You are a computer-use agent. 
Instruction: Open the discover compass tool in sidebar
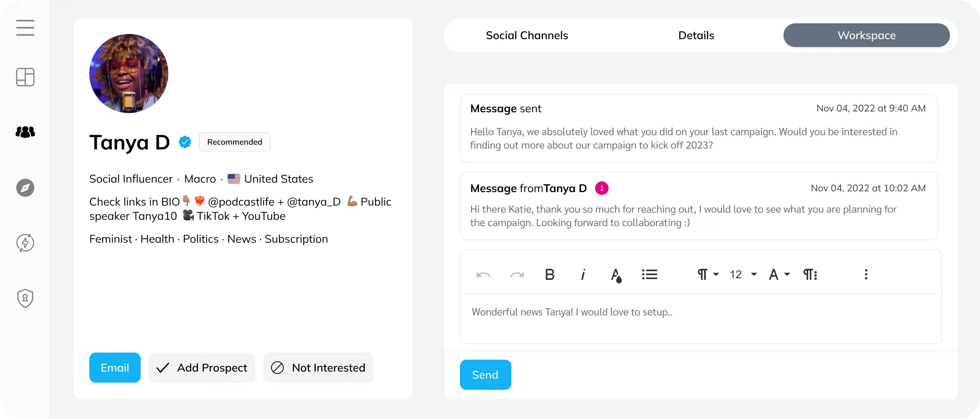[x=25, y=188]
